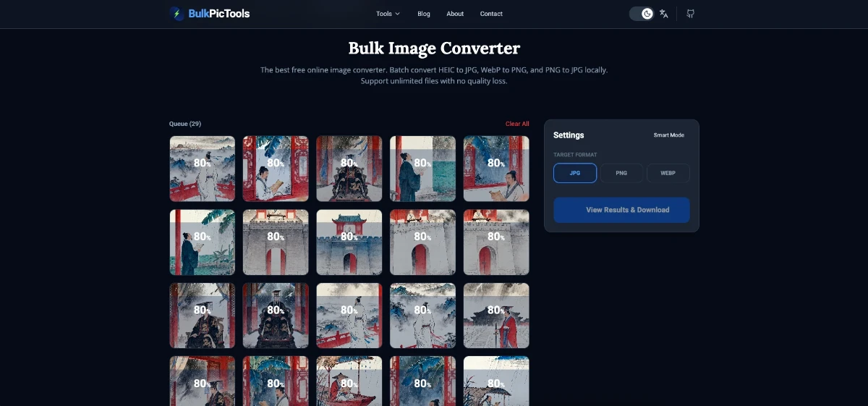The width and height of the screenshot is (868, 406).
Task: Click the BulkPicTools brand name text
Action: pyautogui.click(x=218, y=14)
